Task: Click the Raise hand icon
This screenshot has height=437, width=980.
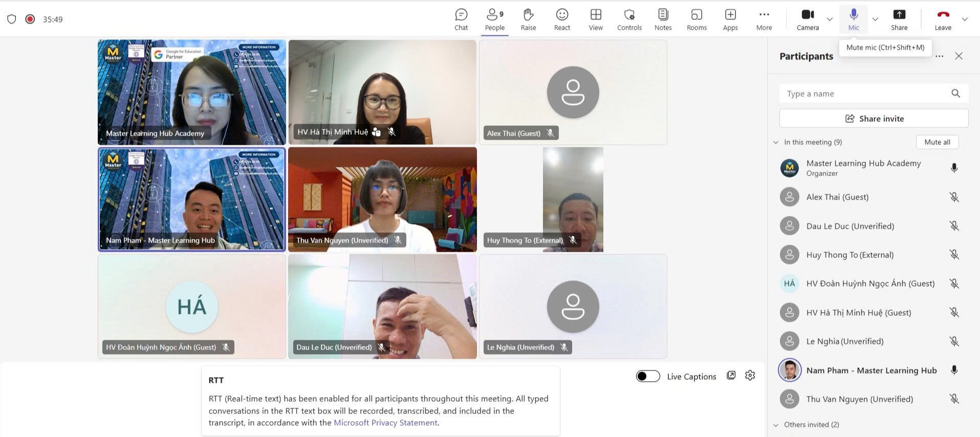Action: [528, 19]
